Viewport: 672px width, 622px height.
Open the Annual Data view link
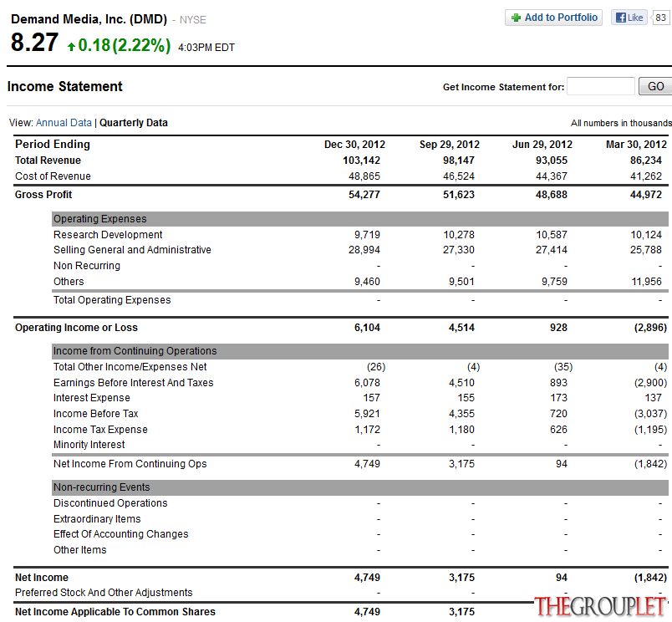tap(64, 123)
